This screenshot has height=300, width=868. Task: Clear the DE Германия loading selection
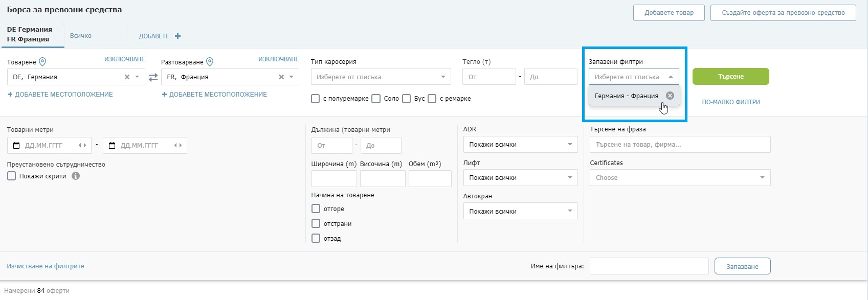(x=127, y=77)
